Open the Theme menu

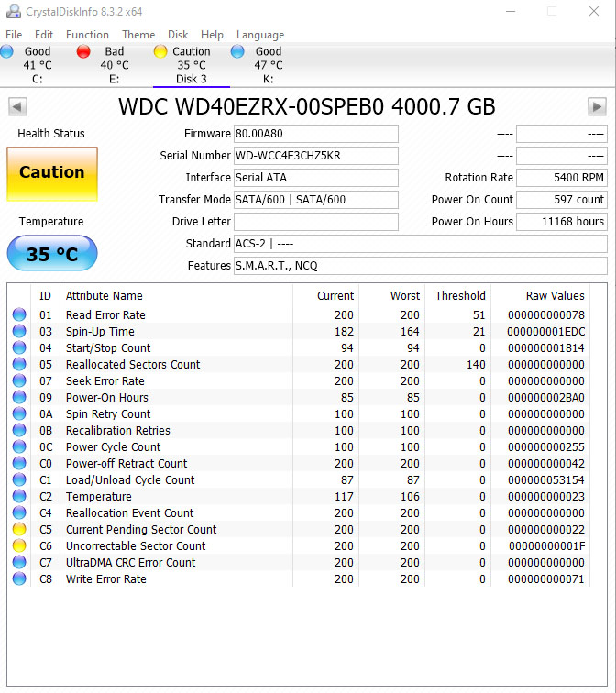pyautogui.click(x=138, y=35)
